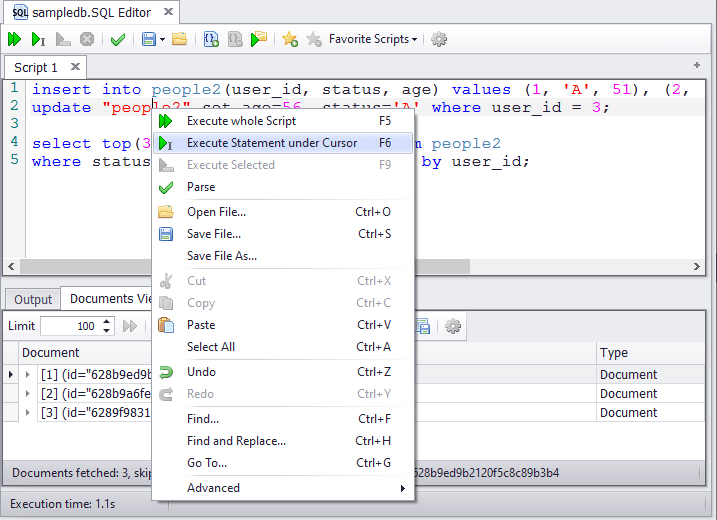Choose Paste from the context menu
Screen dimensions: 717x520
pyautogui.click(x=283, y=325)
